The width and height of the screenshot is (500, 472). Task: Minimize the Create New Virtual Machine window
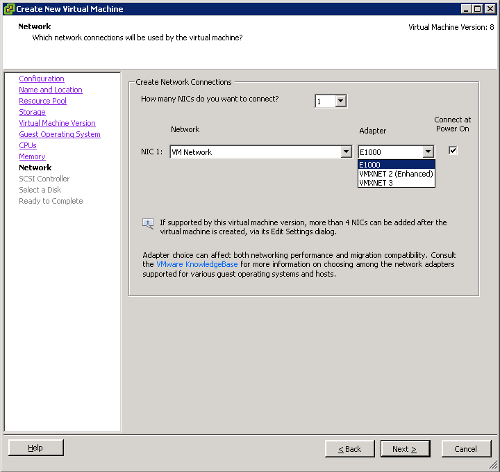pyautogui.click(x=466, y=9)
